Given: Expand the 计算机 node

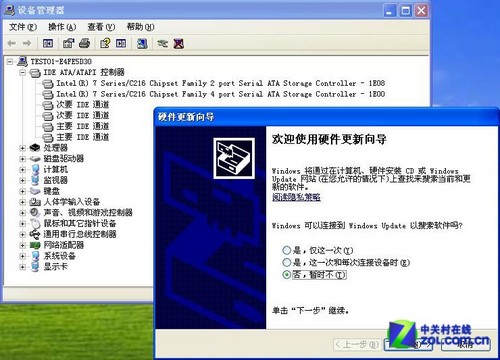Looking at the screenshot, I should 22,170.
